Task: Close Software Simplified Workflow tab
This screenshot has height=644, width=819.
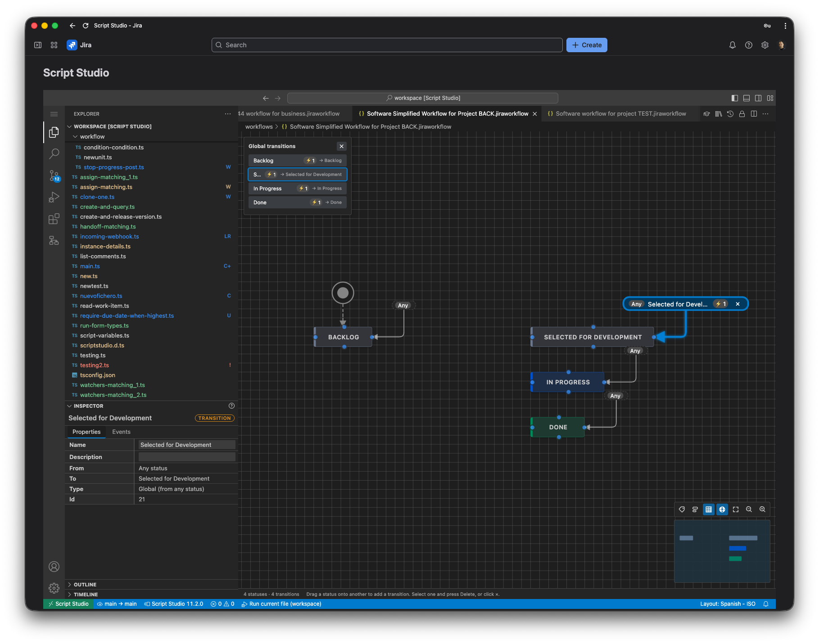Action: [535, 114]
